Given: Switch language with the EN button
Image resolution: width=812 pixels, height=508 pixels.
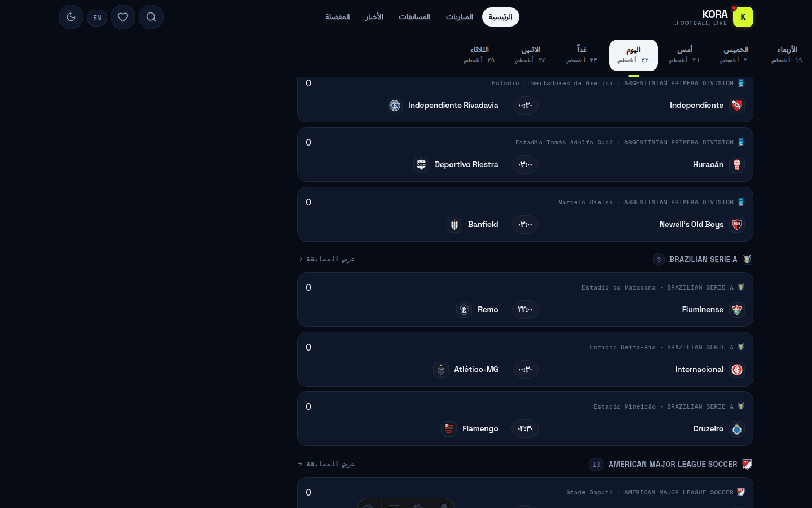Looking at the screenshot, I should click(97, 17).
